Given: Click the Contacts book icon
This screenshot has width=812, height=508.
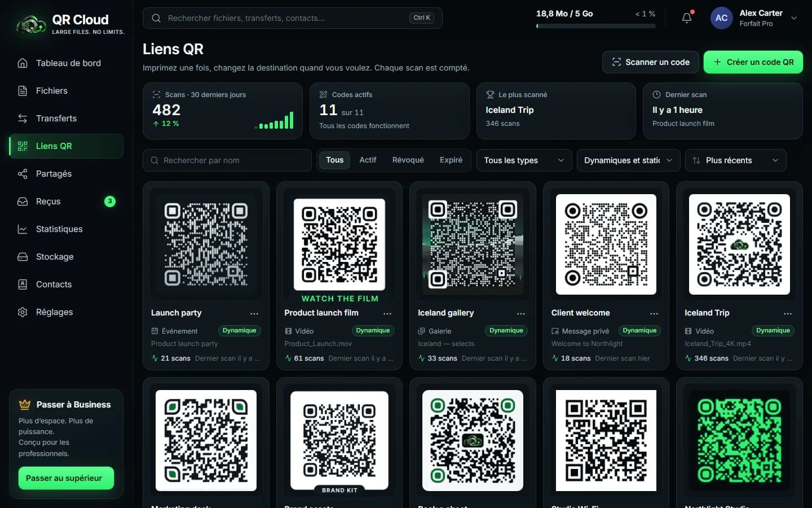Looking at the screenshot, I should tap(23, 284).
